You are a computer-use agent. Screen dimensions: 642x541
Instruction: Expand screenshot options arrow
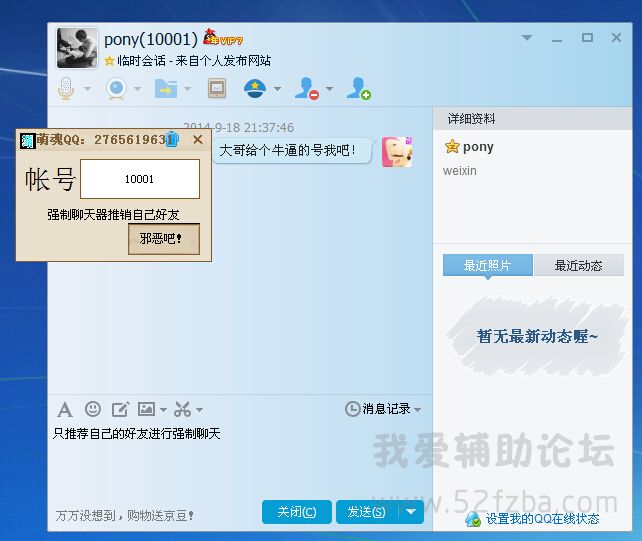pos(199,410)
